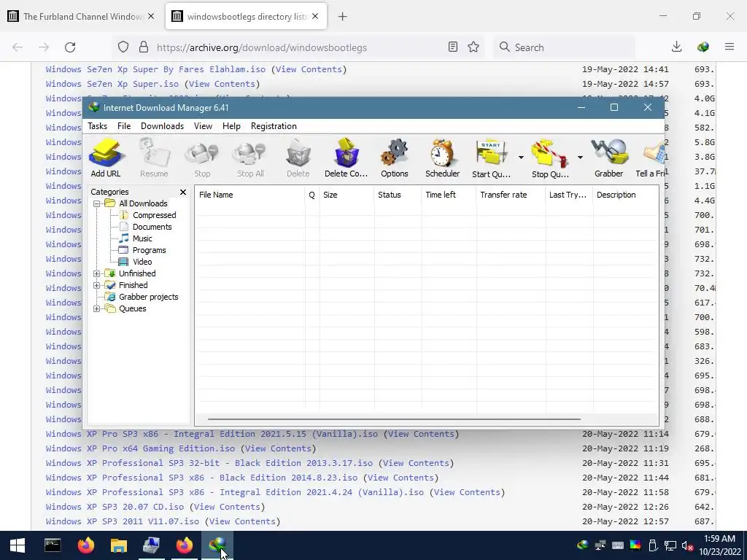Click the muted volume tray icon
This screenshot has height=560, width=747.
coord(687,545)
